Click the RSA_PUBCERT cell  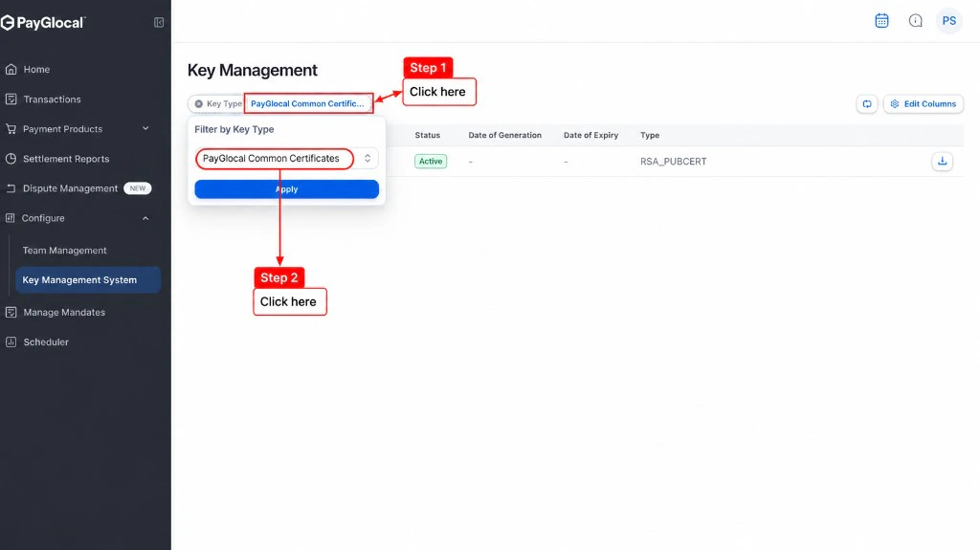[x=673, y=162]
